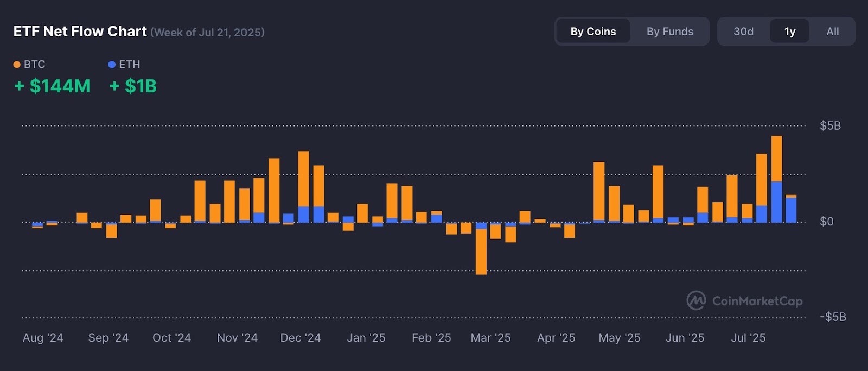This screenshot has width=868, height=371.
Task: Click the CoinMarketCap logo icon in the watermark
Action: tap(696, 300)
